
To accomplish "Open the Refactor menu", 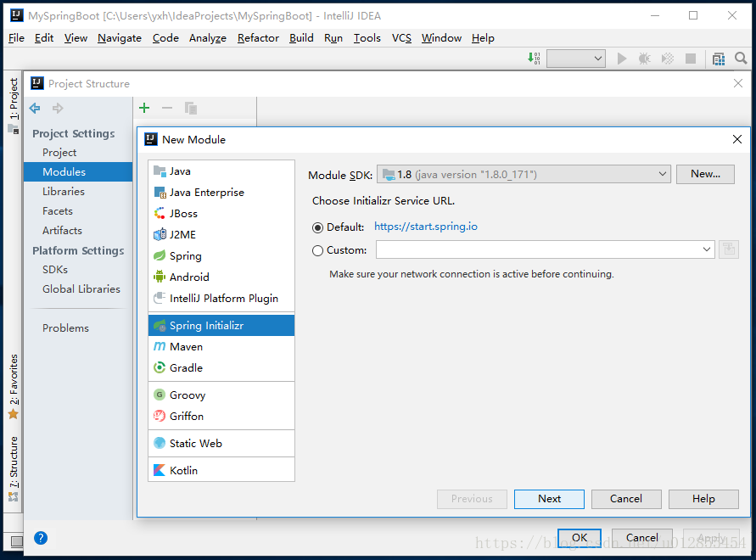I will pos(258,38).
